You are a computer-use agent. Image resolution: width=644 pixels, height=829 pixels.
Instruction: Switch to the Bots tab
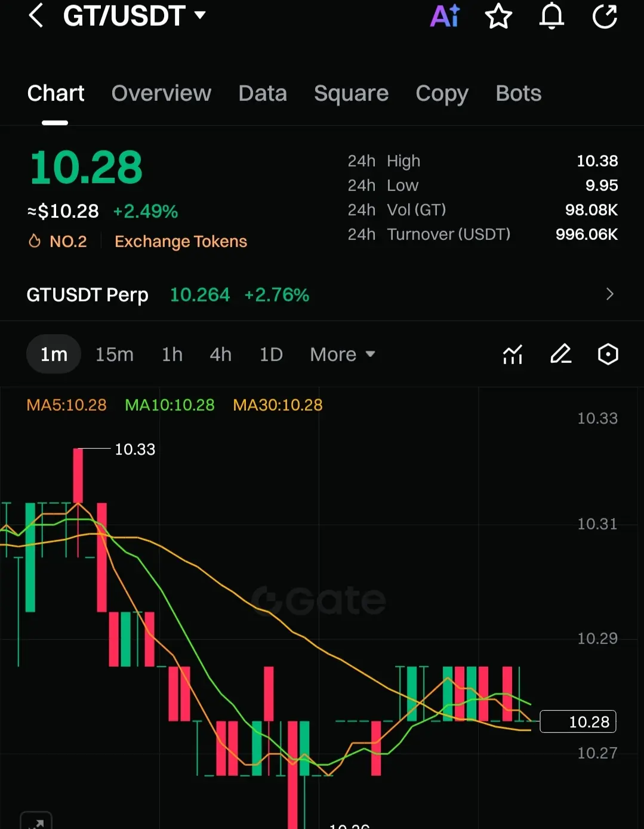[x=518, y=94]
